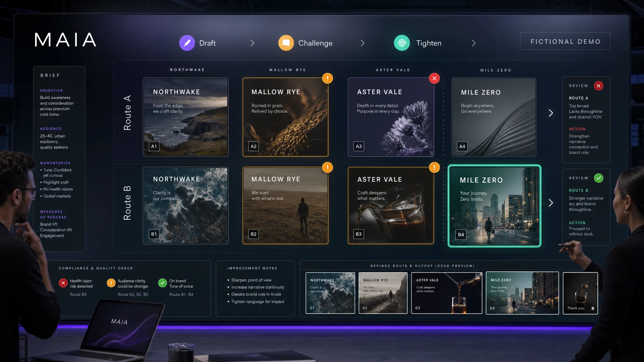Click the MANDATORIES heading in Brief
This screenshot has width=644, height=362.
pos(55,163)
